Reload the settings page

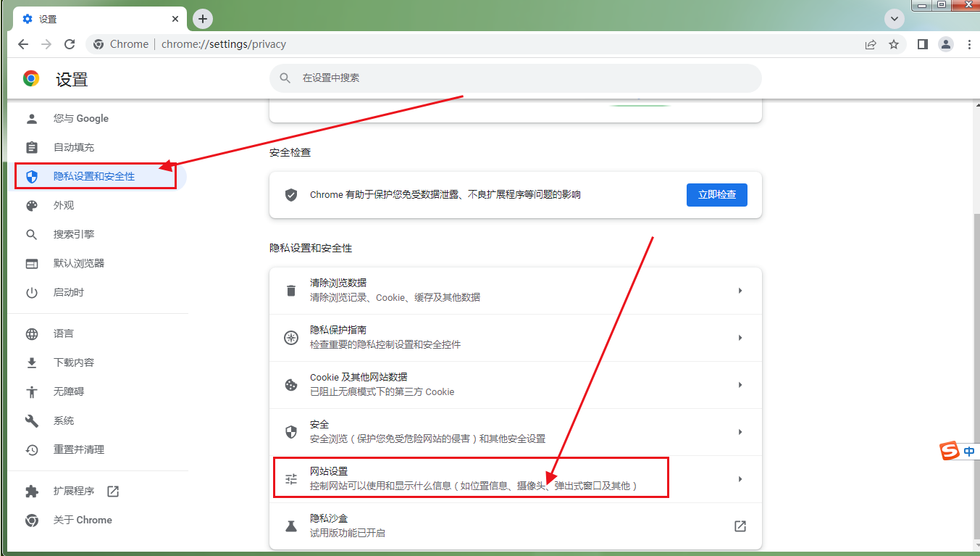click(70, 44)
